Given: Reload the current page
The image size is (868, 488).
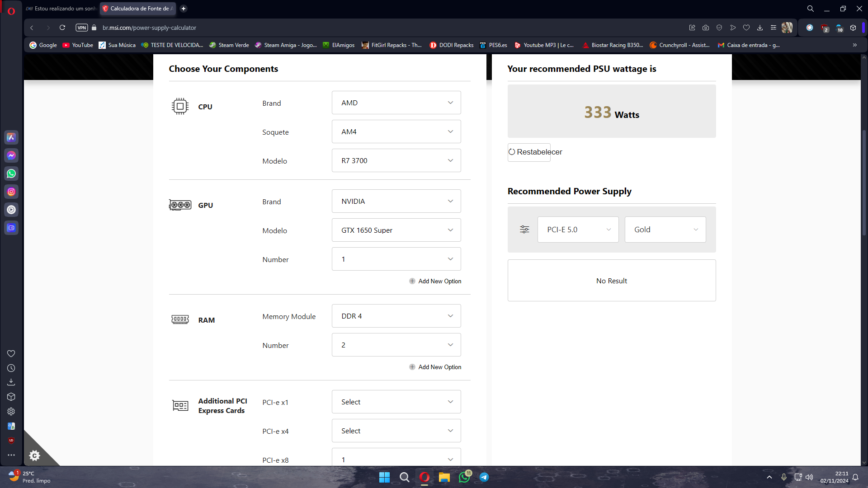Looking at the screenshot, I should coord(62,28).
